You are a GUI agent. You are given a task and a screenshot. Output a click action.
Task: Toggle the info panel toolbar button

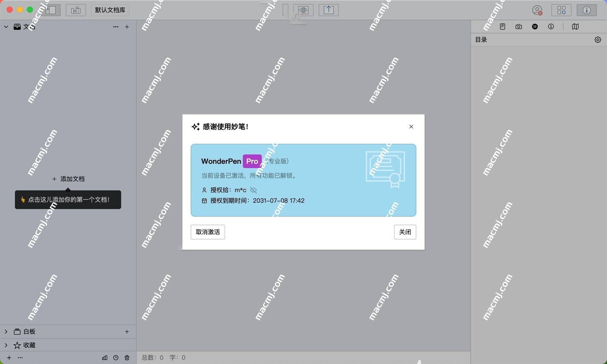[587, 10]
